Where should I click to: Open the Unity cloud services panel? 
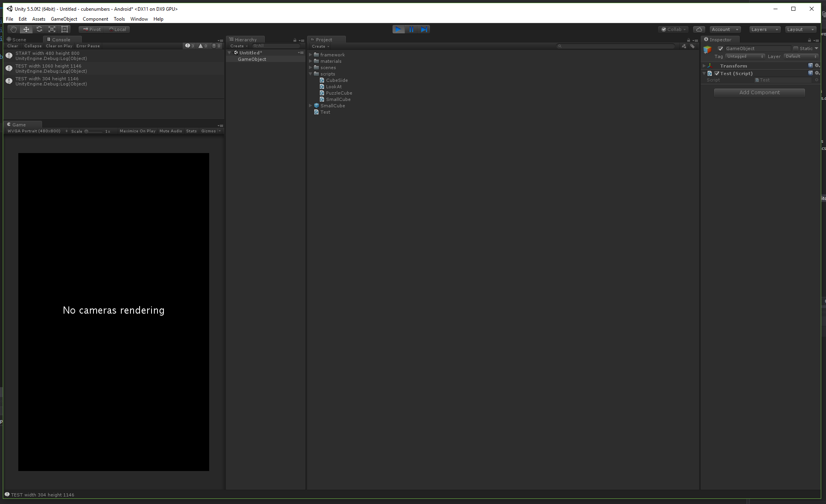[x=699, y=29]
